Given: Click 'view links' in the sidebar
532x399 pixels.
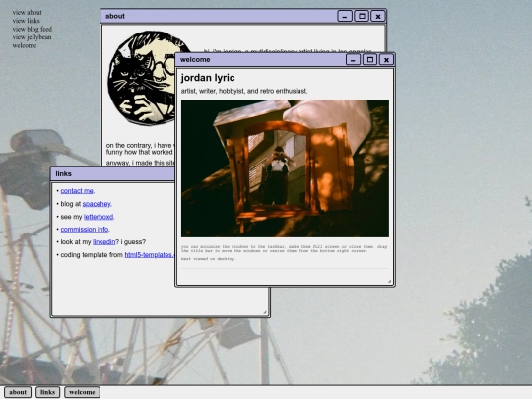Looking at the screenshot, I should click(x=27, y=21).
